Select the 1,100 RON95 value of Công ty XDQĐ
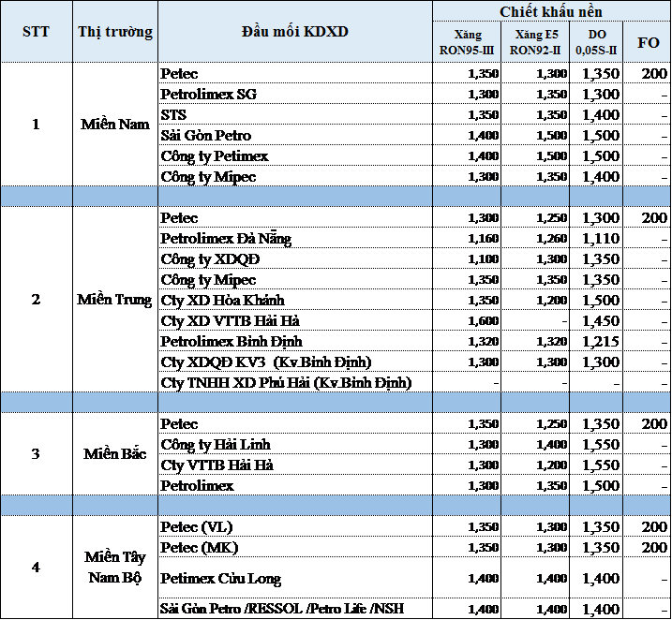The height and width of the screenshot is (620, 672). 467,258
